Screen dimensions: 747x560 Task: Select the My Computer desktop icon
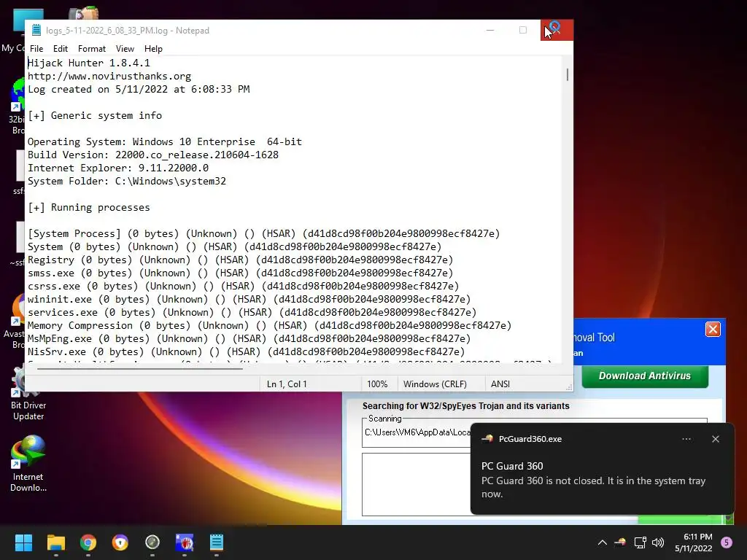[13, 31]
